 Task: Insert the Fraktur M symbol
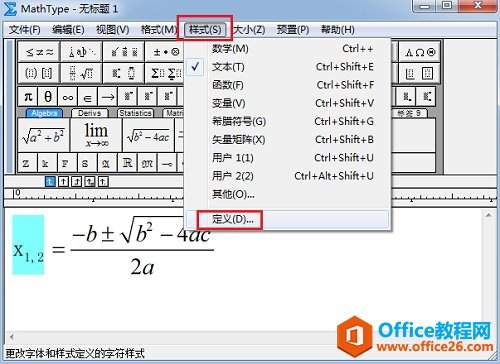click(x=147, y=163)
